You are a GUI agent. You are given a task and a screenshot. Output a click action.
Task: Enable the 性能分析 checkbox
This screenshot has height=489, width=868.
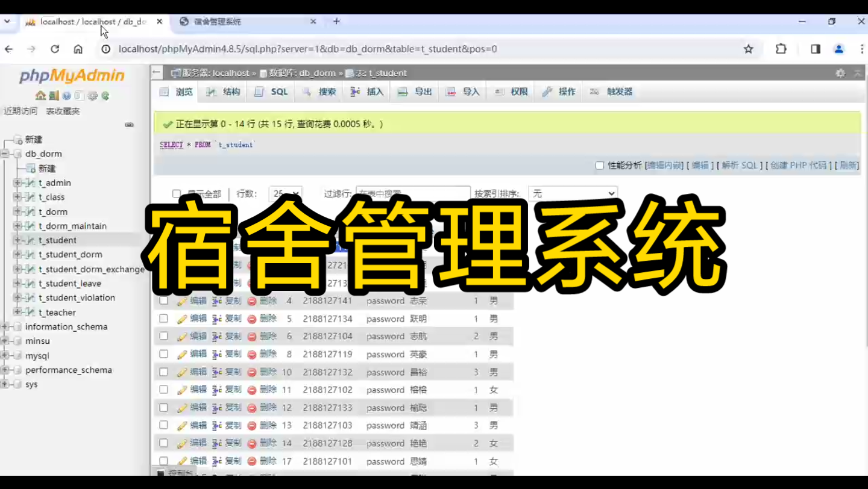coord(599,165)
